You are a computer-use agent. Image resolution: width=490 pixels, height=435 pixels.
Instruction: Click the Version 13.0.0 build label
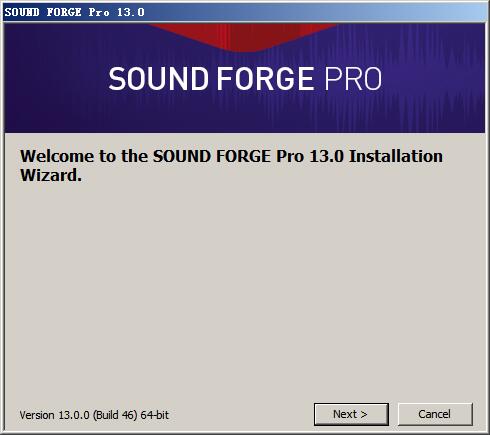click(94, 415)
